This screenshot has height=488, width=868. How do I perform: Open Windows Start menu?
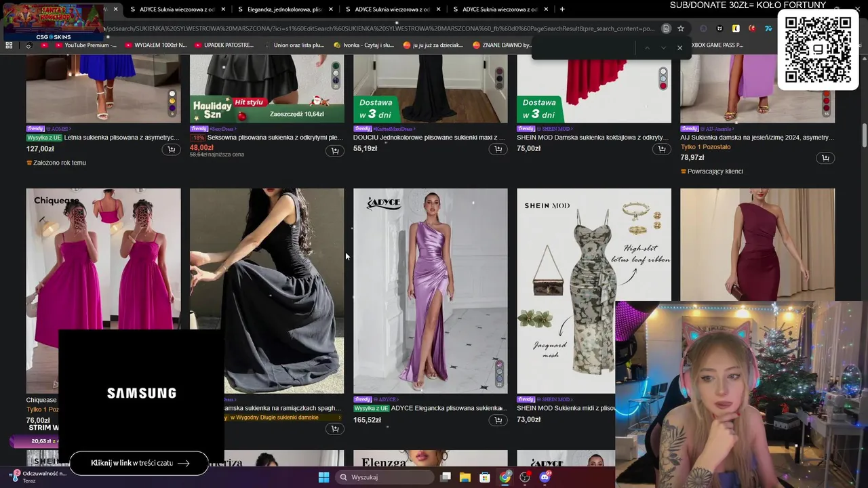coord(323,477)
